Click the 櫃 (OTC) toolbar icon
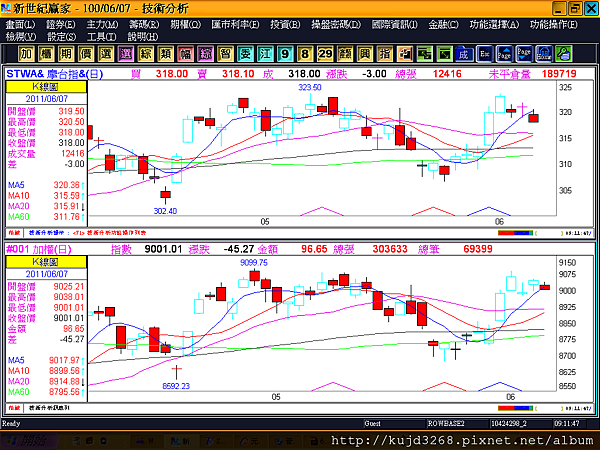600x450 pixels. (x=46, y=54)
